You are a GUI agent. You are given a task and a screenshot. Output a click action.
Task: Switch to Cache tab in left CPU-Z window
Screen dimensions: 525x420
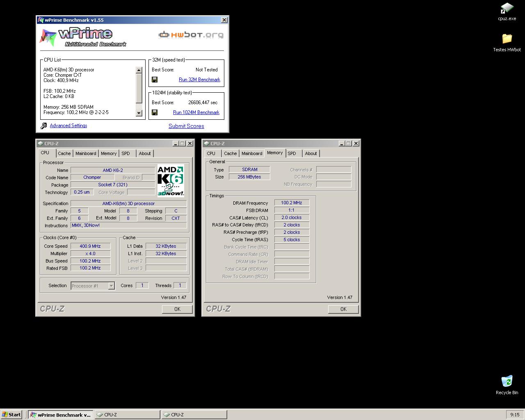pos(64,153)
